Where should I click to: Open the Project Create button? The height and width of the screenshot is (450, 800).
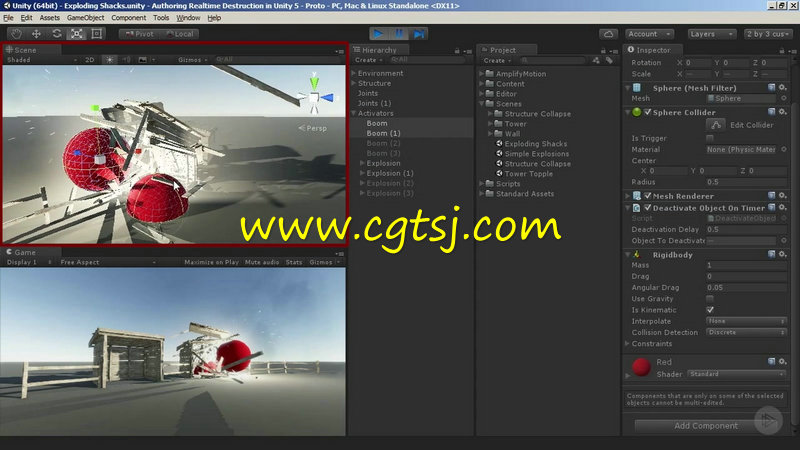497,60
